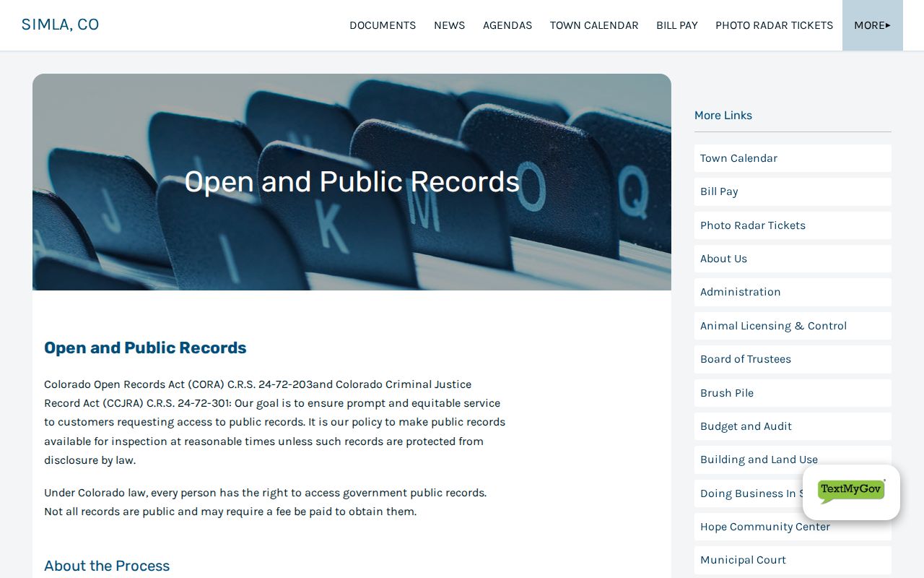The image size is (924, 578).
Task: Go to About Us sidebar link
Action: 793,259
